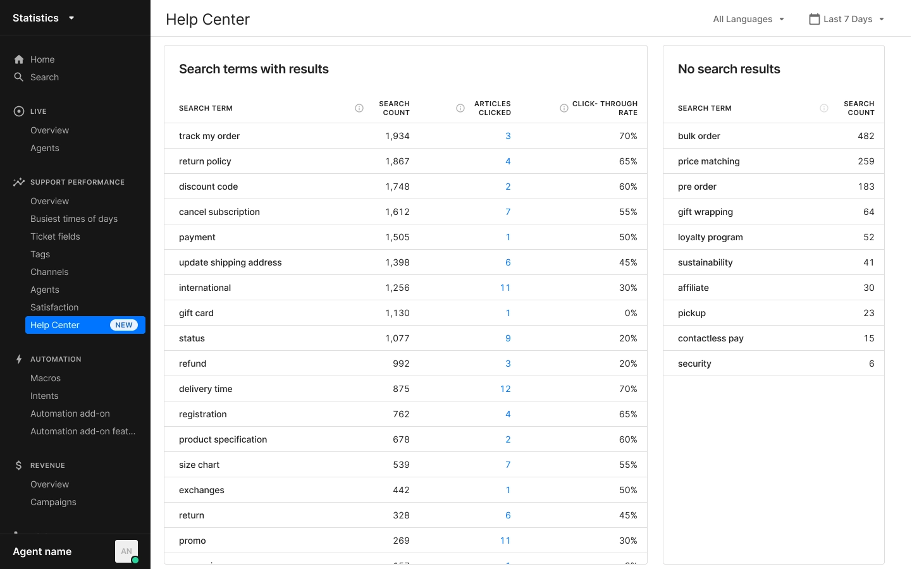Click the Automation lightning bolt icon
This screenshot has height=569, width=924.
tap(19, 359)
